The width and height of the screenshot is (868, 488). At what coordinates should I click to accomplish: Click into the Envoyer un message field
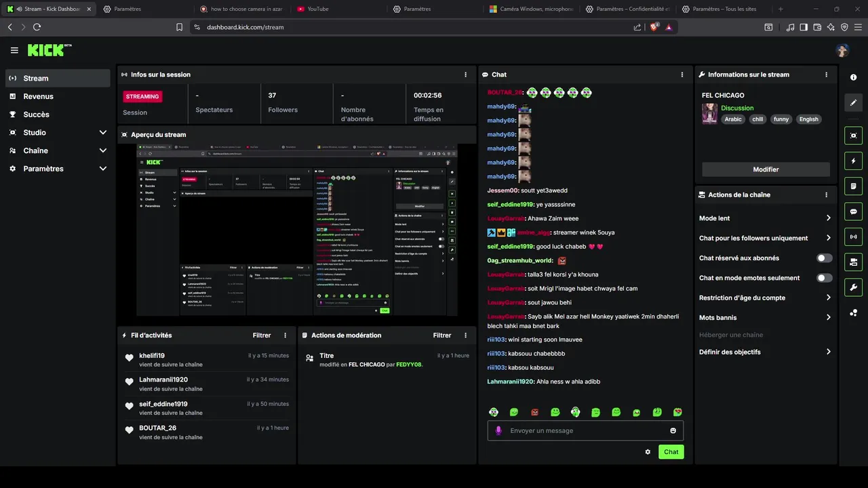pyautogui.click(x=585, y=430)
